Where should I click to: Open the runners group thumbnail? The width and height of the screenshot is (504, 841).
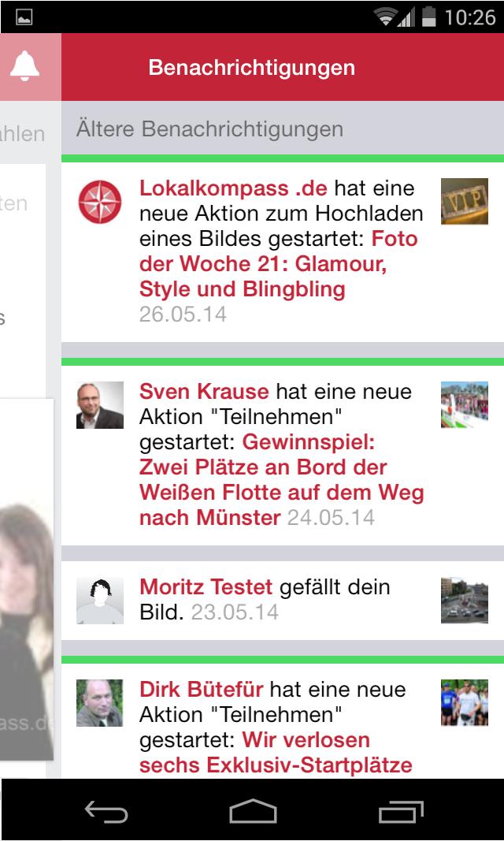click(x=465, y=702)
